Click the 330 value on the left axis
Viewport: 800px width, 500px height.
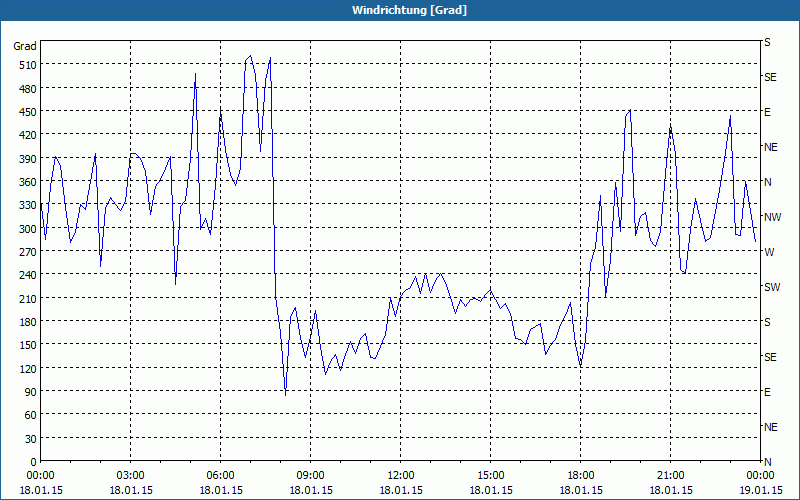tap(29, 205)
